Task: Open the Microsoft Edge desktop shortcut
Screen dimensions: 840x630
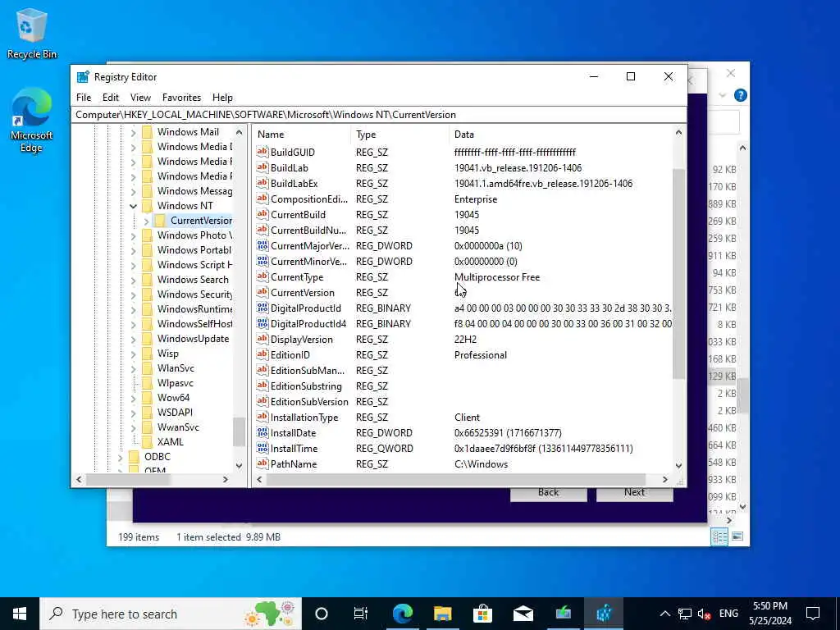Action: [x=32, y=121]
